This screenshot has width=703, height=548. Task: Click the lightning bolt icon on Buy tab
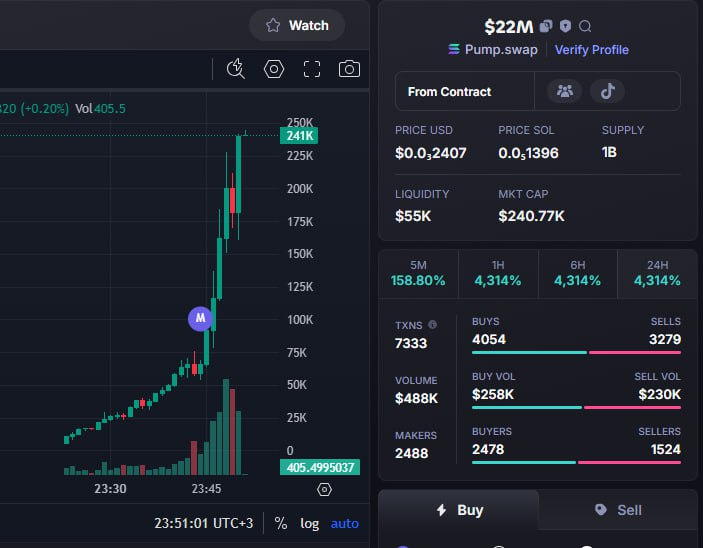[442, 510]
